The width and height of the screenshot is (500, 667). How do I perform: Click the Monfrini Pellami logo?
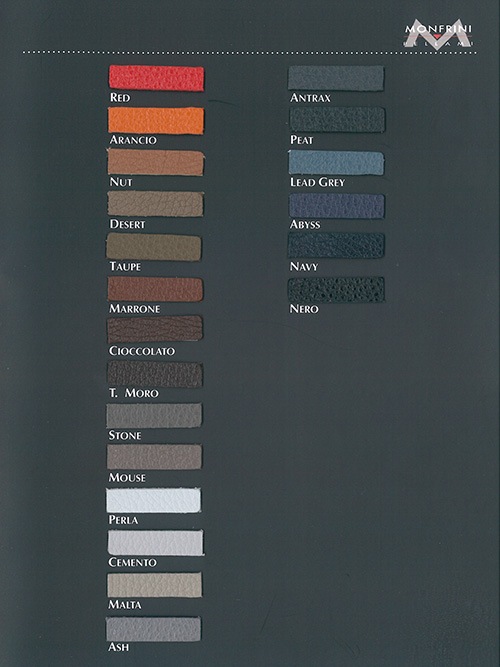coord(437,34)
